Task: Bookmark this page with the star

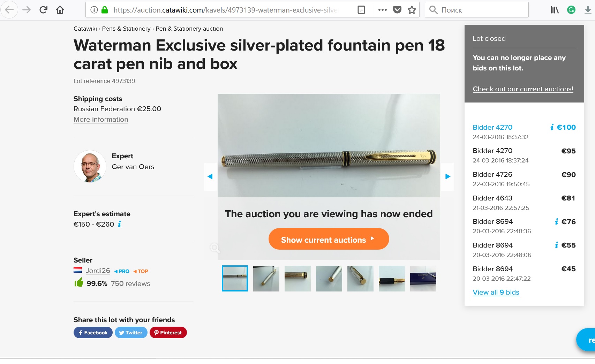Action: coord(412,10)
